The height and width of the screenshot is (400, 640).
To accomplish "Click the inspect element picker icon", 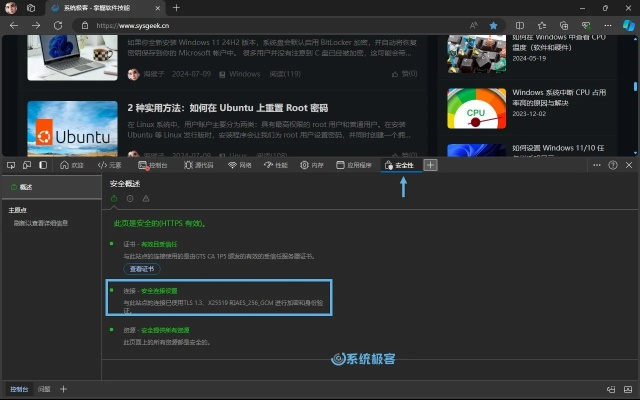I will (11, 165).
